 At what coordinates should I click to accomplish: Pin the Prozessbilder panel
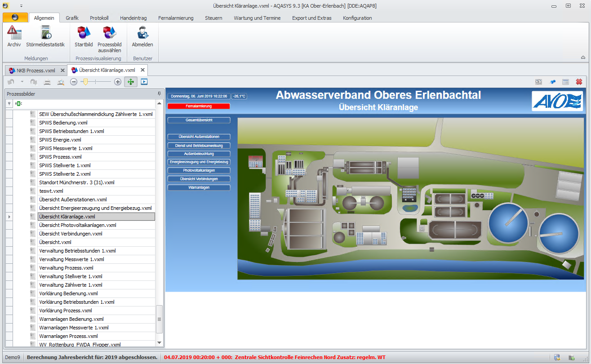click(x=159, y=93)
